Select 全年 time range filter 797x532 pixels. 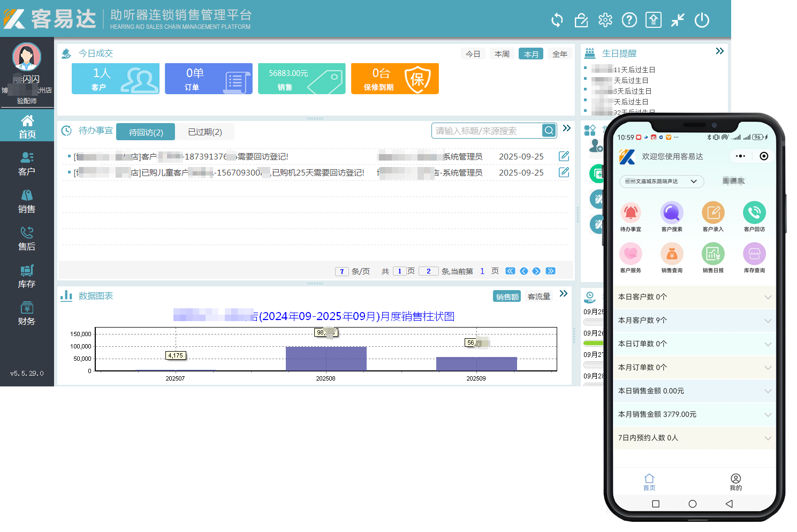[x=560, y=54]
